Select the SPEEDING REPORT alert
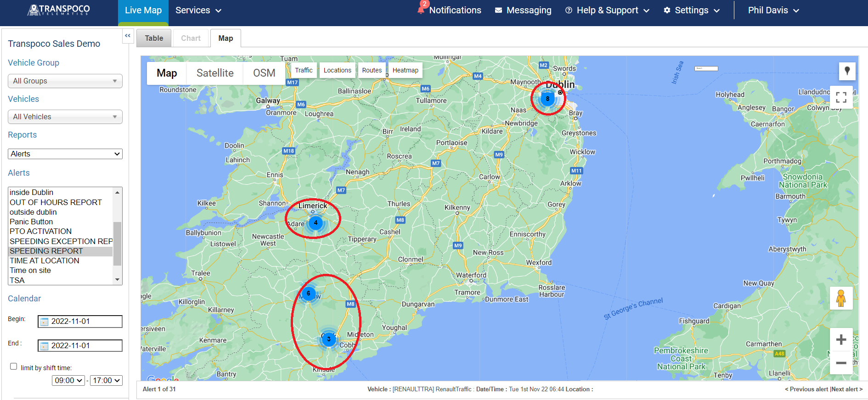The width and height of the screenshot is (868, 400). (x=60, y=251)
